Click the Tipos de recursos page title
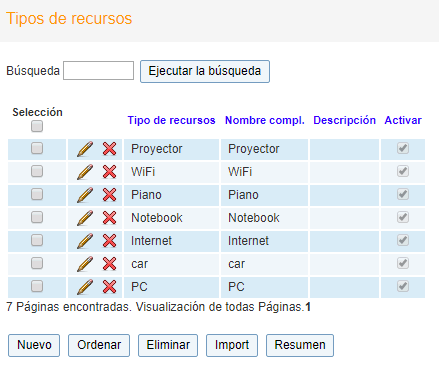This screenshot has width=439, height=369. tap(69, 18)
